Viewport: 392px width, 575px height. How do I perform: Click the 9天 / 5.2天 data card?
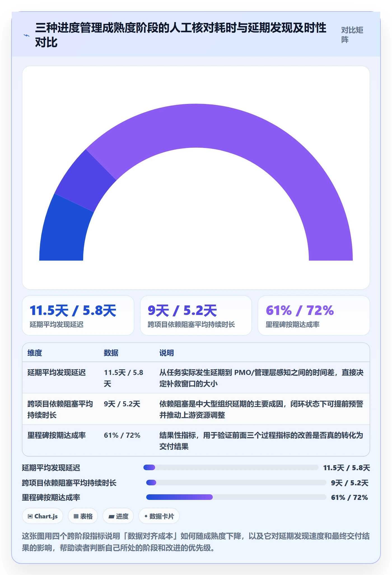coord(196,316)
